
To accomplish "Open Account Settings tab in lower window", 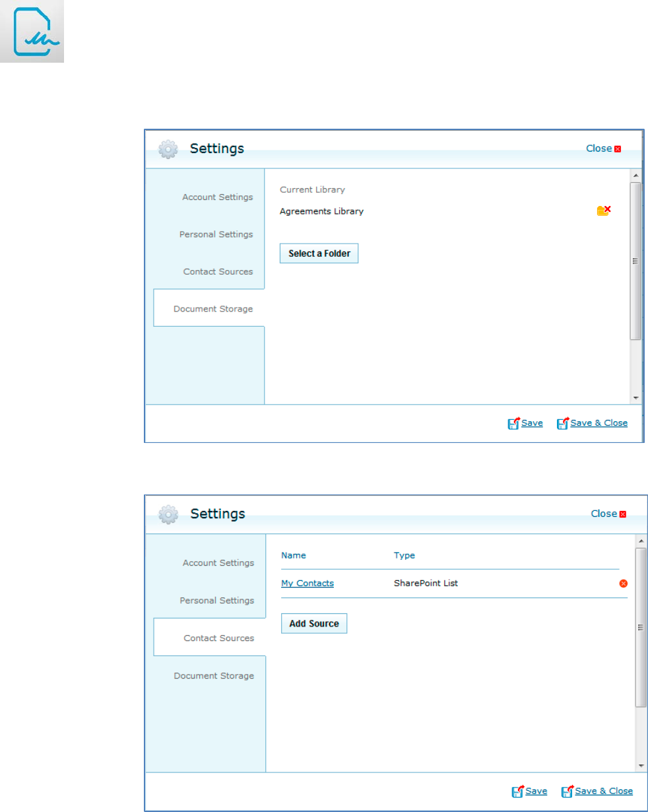I will coord(218,563).
